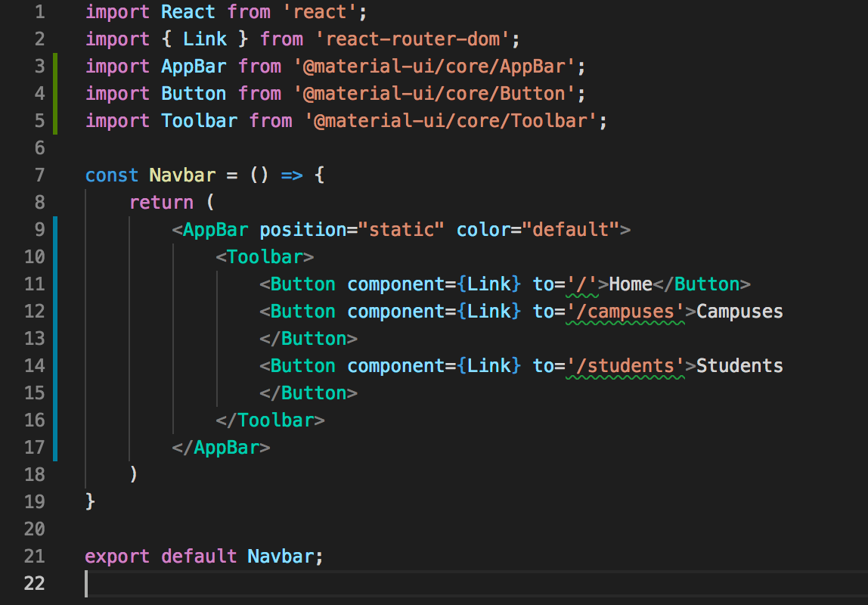This screenshot has height=605, width=868.
Task: Select line number 6 in the gutter
Action: [x=40, y=147]
